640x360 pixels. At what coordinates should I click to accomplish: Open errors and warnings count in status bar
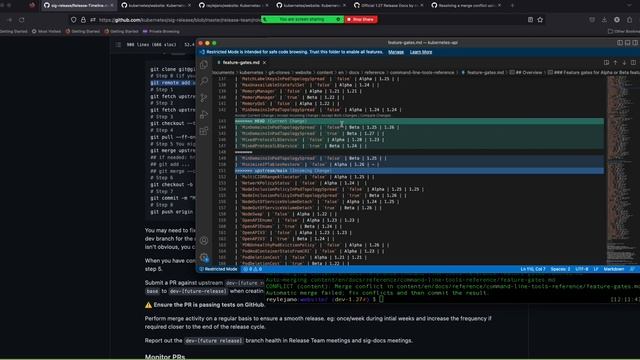tap(253, 269)
